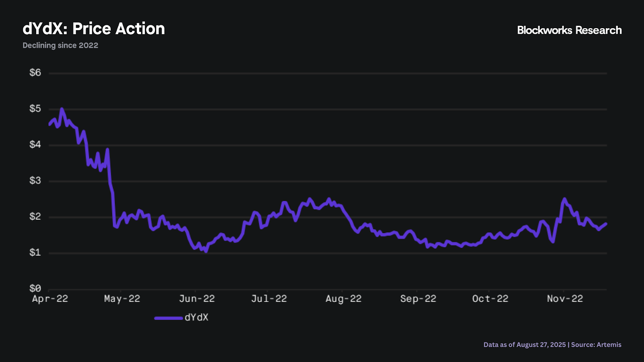
Task: Click the Aug-22 x-axis label
Action: (x=343, y=299)
